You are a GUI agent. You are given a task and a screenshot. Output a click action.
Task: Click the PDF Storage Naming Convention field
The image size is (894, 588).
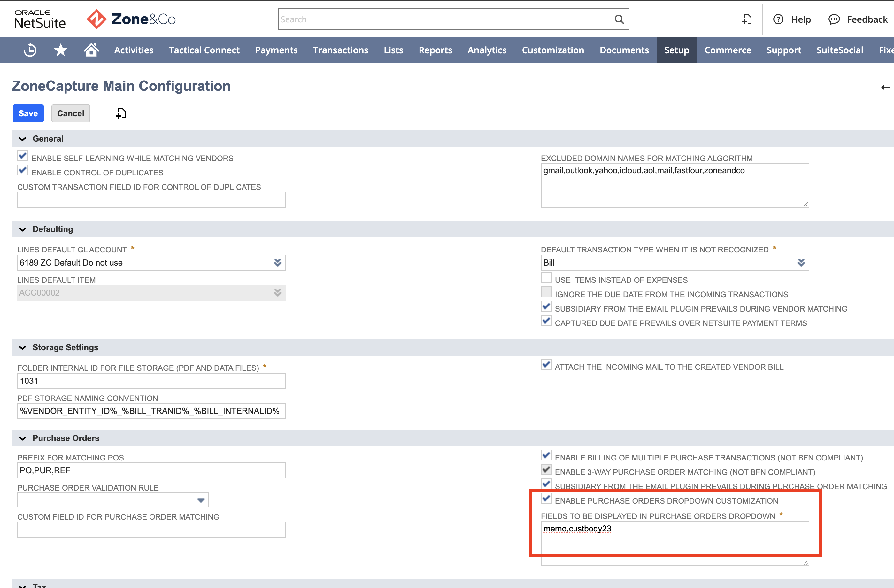[151, 411]
